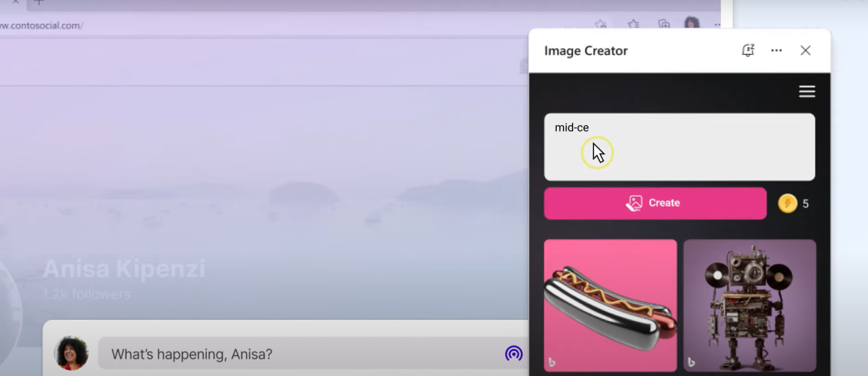Click the Anisa Kipenzi profile name

pos(124,269)
